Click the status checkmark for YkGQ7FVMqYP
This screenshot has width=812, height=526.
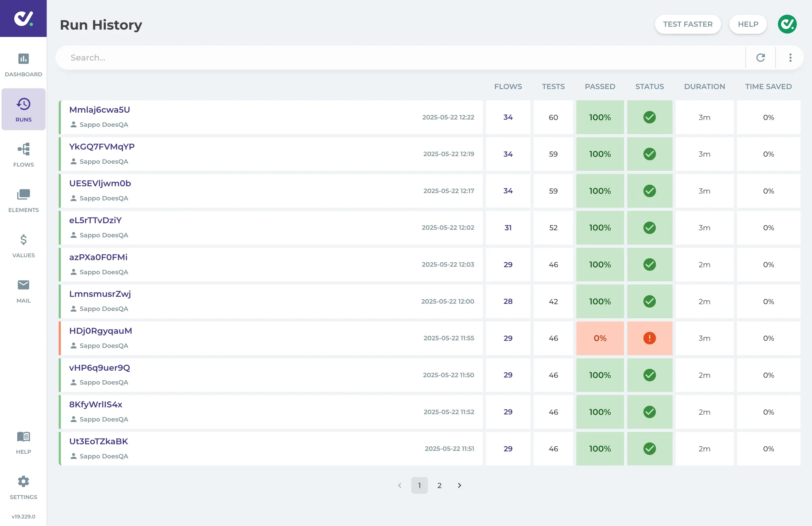point(649,154)
